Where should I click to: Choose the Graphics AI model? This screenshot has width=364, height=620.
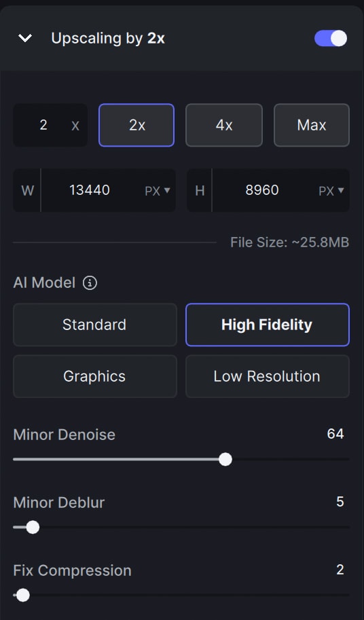pos(95,376)
